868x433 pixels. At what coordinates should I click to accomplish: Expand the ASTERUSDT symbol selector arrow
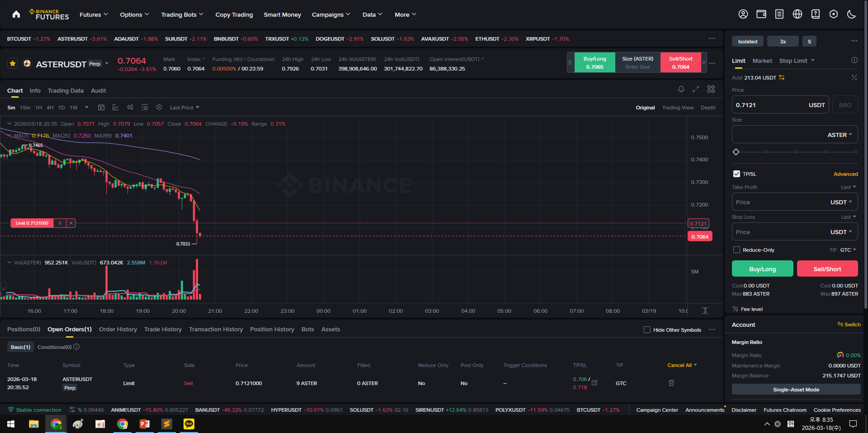[x=107, y=64]
